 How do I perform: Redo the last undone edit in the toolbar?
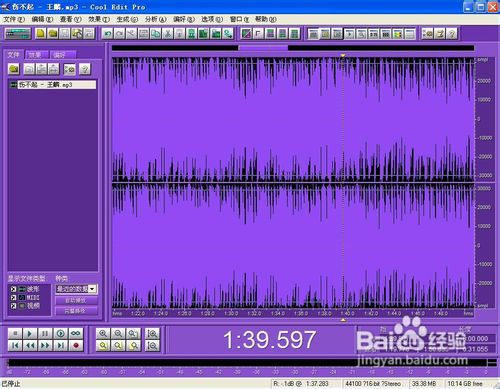pyautogui.click(x=119, y=34)
